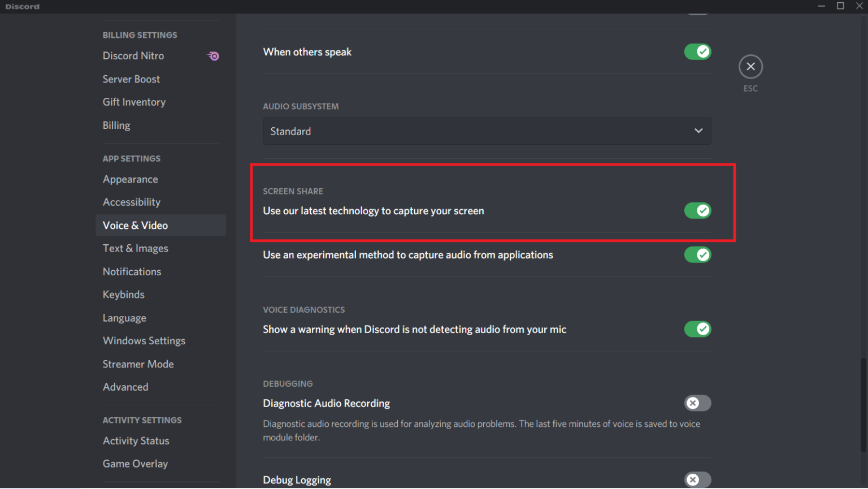
Task: Toggle off "When others speak"
Action: (x=697, y=51)
